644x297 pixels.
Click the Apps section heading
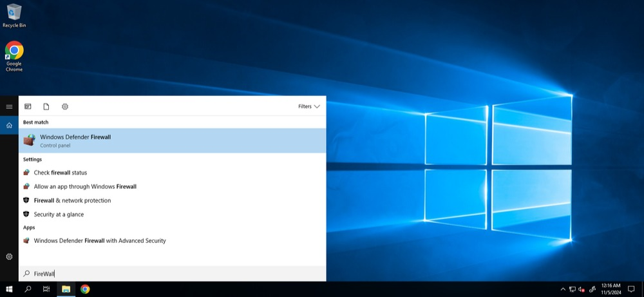(x=29, y=227)
